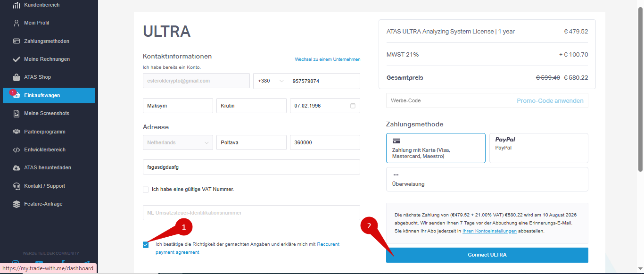Click the Gesamtpreis label
The height and width of the screenshot is (274, 644).
[405, 78]
